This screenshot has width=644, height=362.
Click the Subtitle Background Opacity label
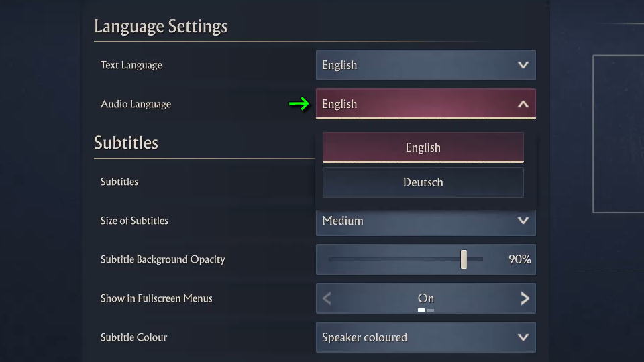(x=162, y=260)
